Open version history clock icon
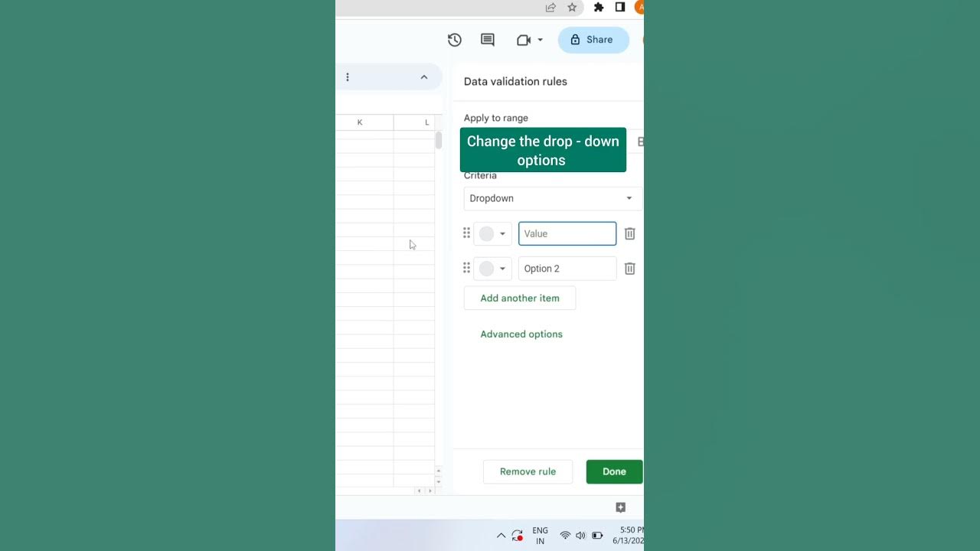This screenshot has width=980, height=551. pos(454,40)
